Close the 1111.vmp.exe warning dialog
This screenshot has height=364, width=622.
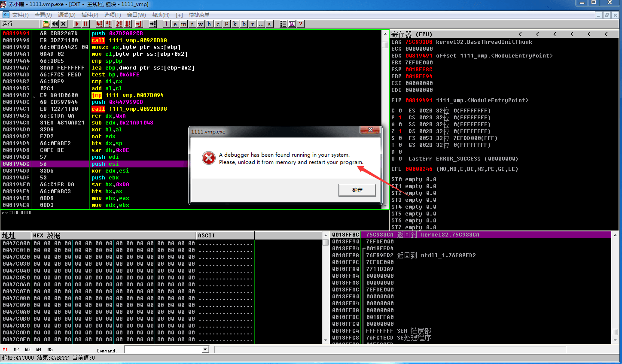[370, 130]
